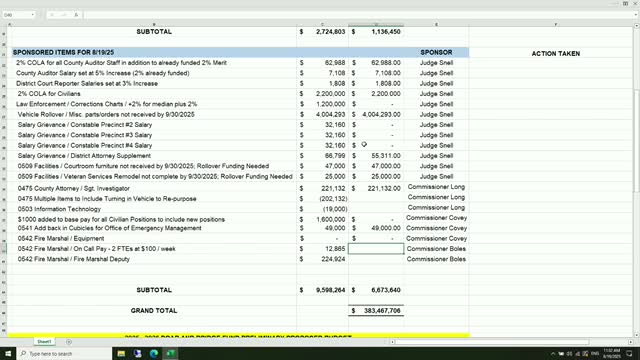This screenshot has width=640, height=360.
Task: Click 'County Auditor Salary set at 5% Increase' cell
Action: 102,73
